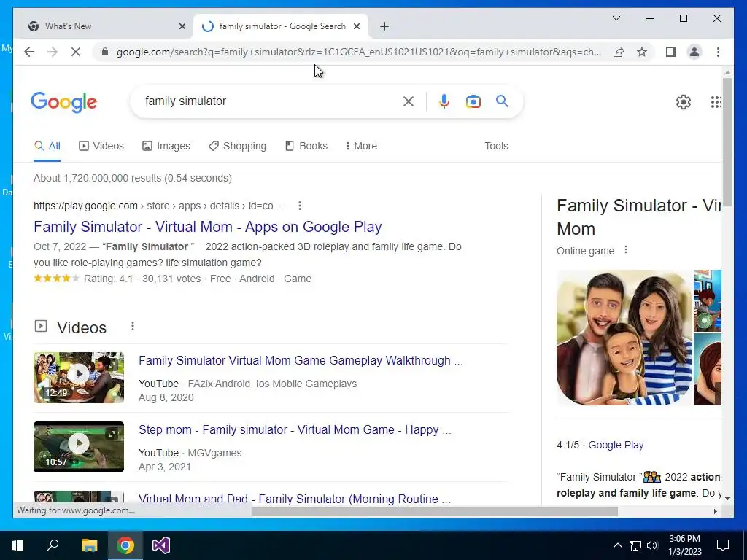The width and height of the screenshot is (747, 560).
Task: Play the 12:49 video thumbnail
Action: click(79, 378)
